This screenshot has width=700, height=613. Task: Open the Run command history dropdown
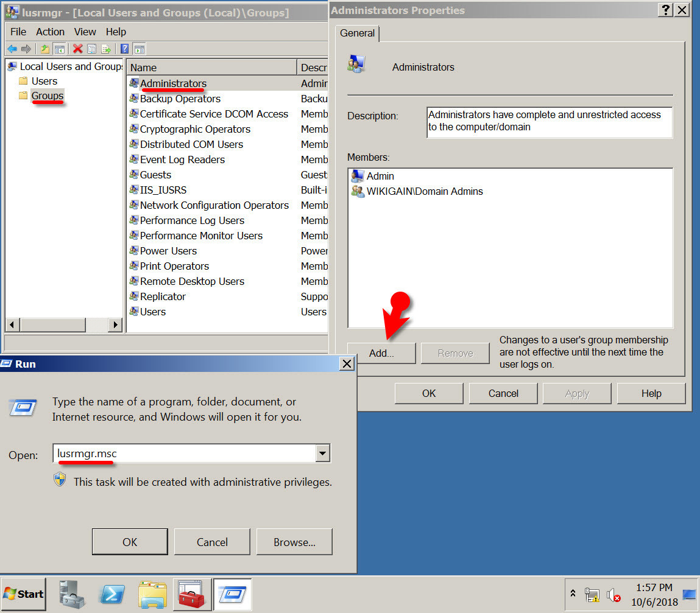[x=323, y=454]
